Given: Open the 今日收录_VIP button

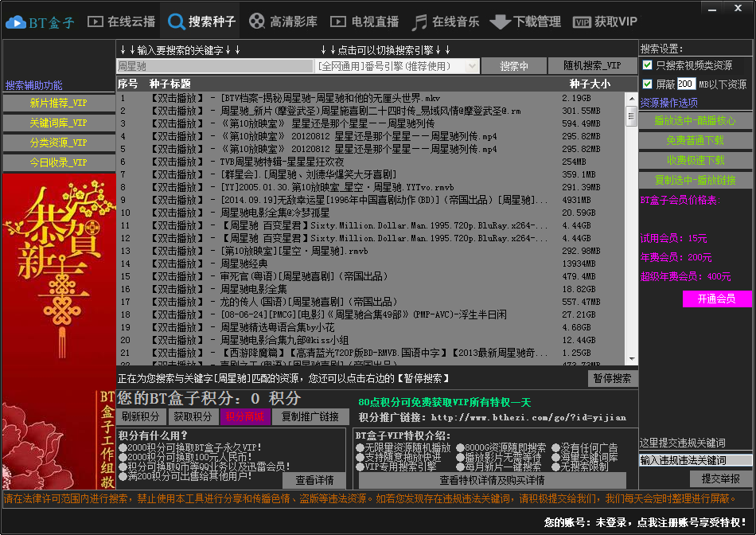Looking at the screenshot, I should [58, 162].
